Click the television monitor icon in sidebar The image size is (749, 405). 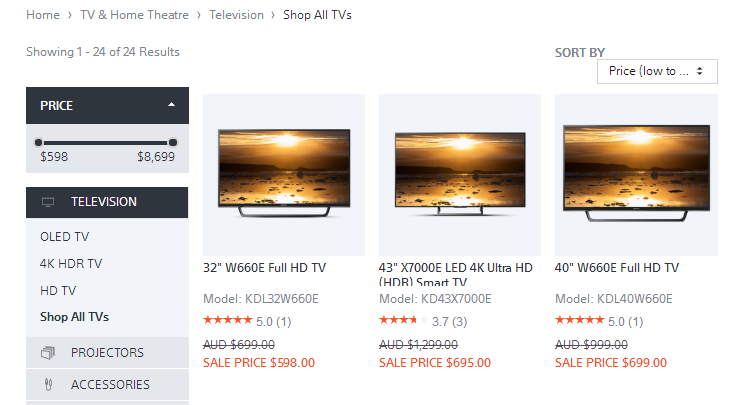pyautogui.click(x=48, y=202)
